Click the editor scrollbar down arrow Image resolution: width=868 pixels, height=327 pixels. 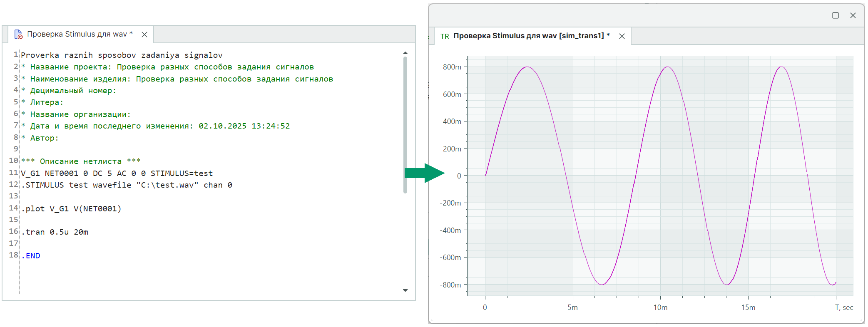pos(405,290)
